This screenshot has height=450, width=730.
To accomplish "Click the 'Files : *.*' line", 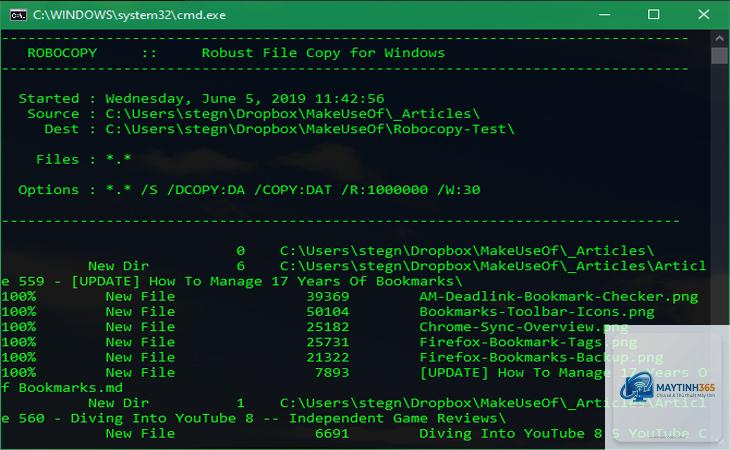I will [x=84, y=160].
